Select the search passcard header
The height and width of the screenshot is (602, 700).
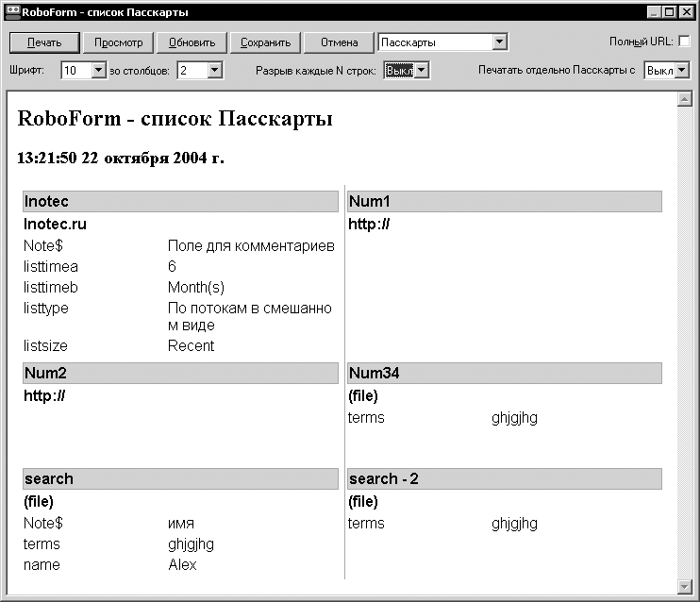(180, 478)
